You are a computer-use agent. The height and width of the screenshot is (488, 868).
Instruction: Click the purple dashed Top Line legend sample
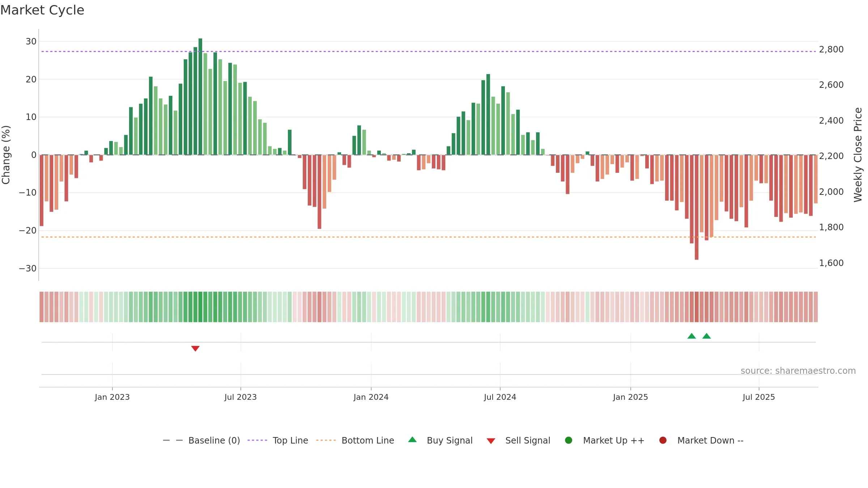[x=257, y=440]
